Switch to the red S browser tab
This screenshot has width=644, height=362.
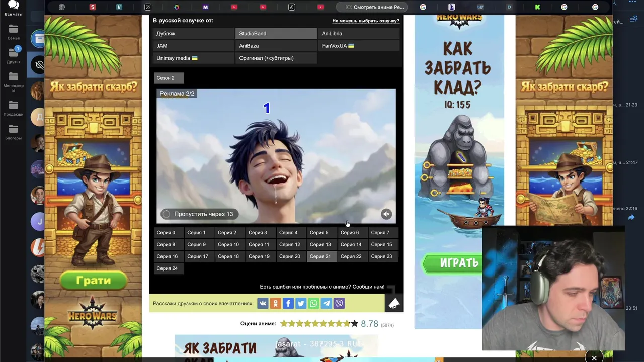[93, 7]
